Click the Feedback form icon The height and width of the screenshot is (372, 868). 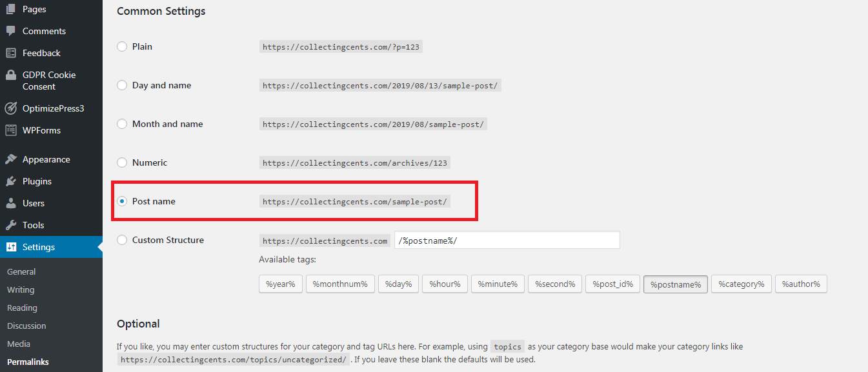point(10,53)
